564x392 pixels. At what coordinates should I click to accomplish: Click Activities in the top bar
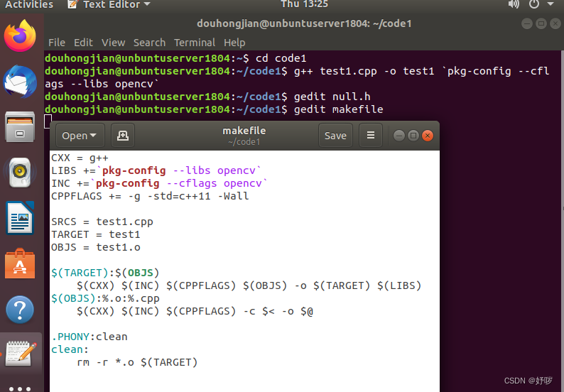[29, 4]
